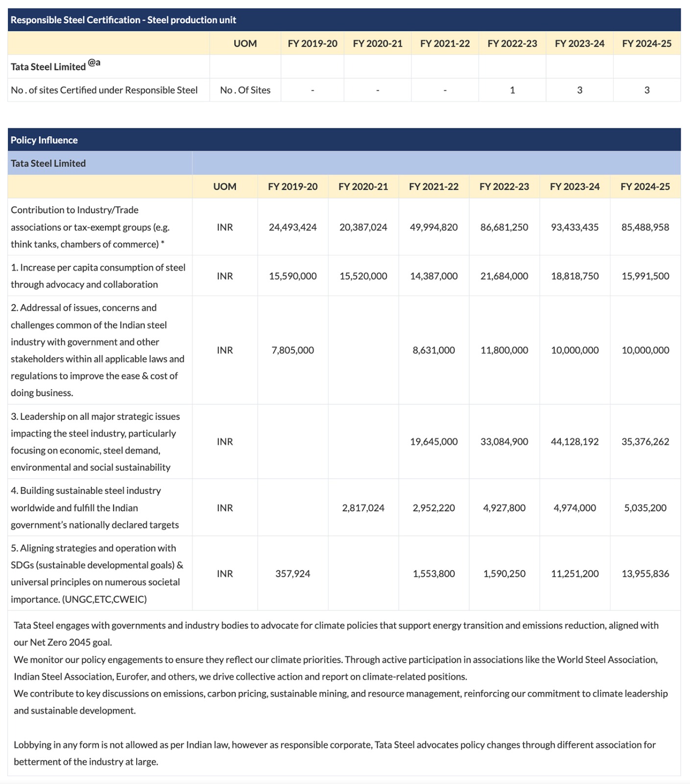690x784 pixels.
Task: Select the certified sites value 1 for FY 2022-23
Action: 512,90
